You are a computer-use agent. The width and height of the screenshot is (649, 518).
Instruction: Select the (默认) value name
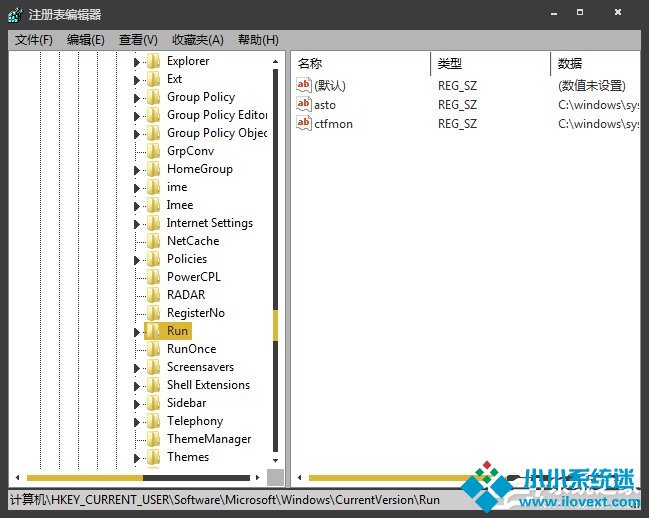tap(330, 86)
